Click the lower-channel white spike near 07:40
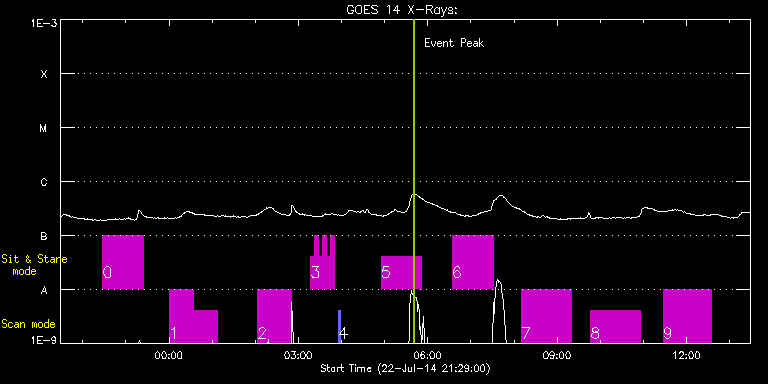 click(499, 311)
